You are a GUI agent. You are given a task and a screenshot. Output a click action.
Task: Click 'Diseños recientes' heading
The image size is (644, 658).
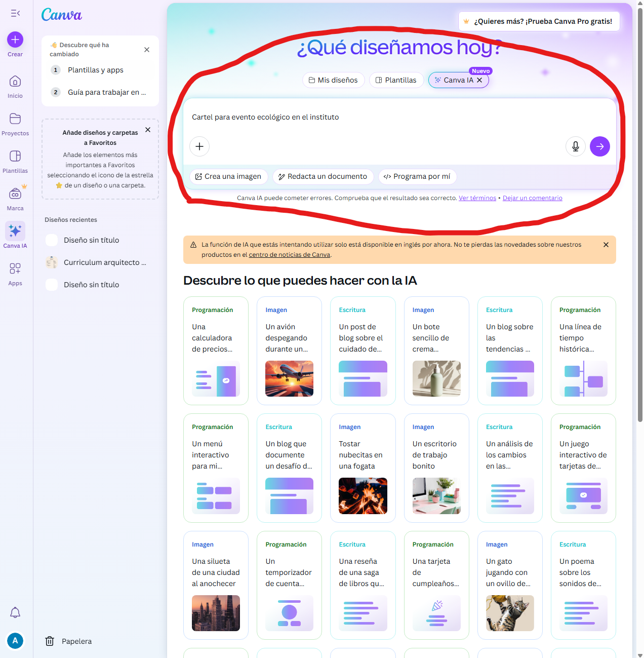pos(71,220)
